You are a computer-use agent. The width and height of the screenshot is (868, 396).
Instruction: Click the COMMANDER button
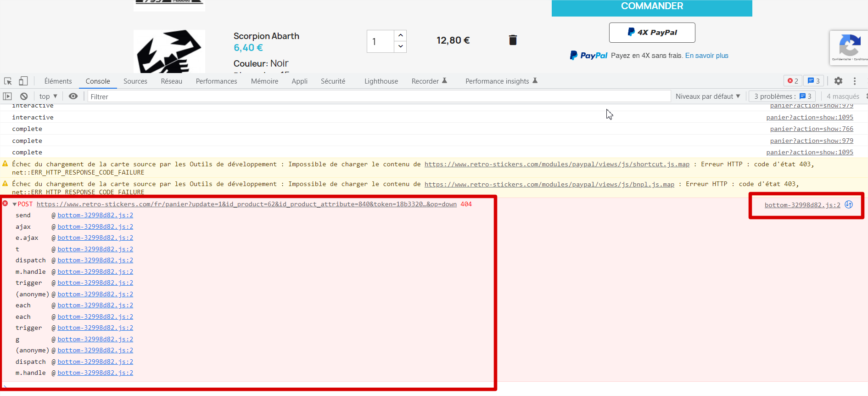tap(652, 7)
